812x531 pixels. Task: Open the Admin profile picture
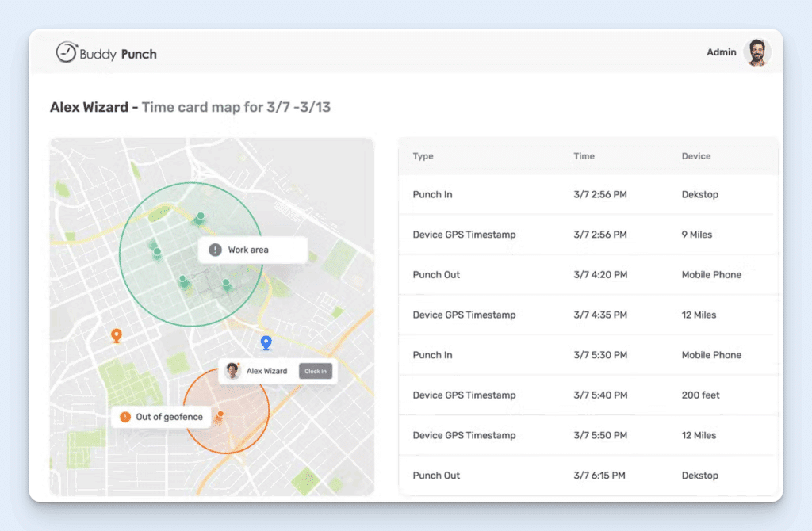coord(758,52)
